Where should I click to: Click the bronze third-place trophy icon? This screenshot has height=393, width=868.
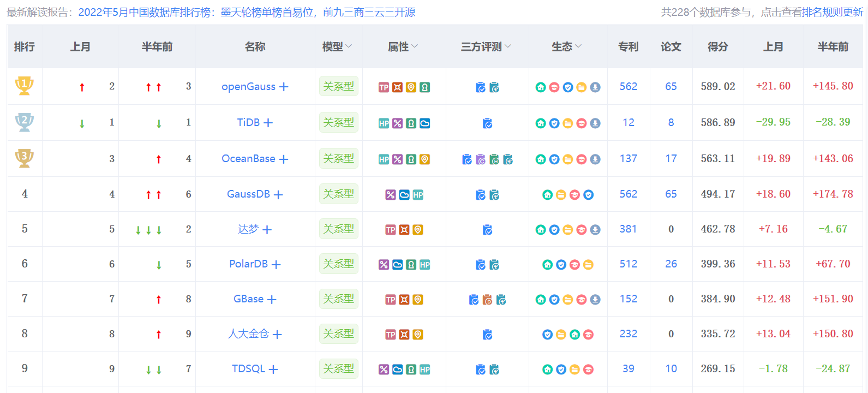tap(24, 158)
